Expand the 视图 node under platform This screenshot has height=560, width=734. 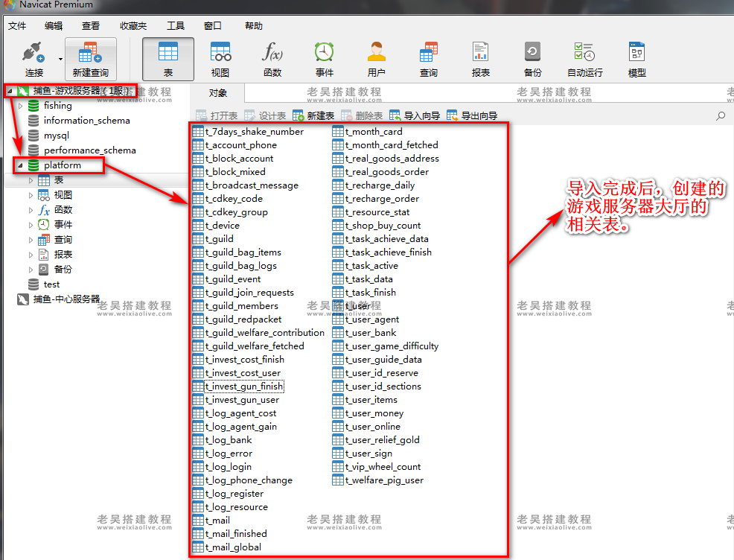point(31,195)
